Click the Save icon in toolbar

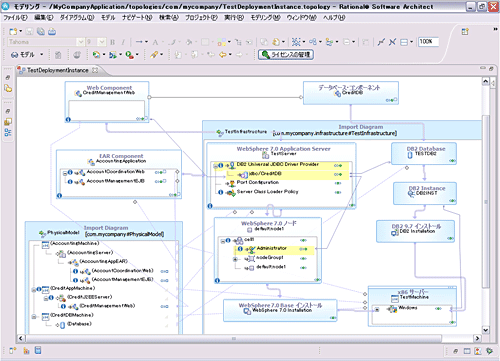(30, 32)
